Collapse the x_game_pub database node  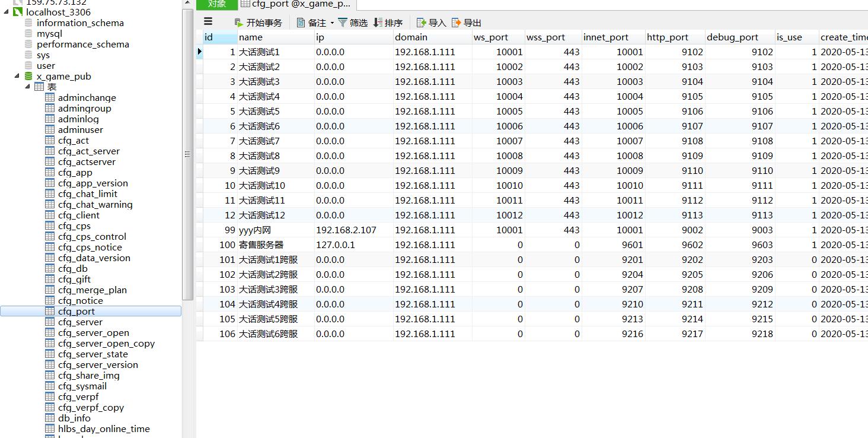pyautogui.click(x=17, y=77)
